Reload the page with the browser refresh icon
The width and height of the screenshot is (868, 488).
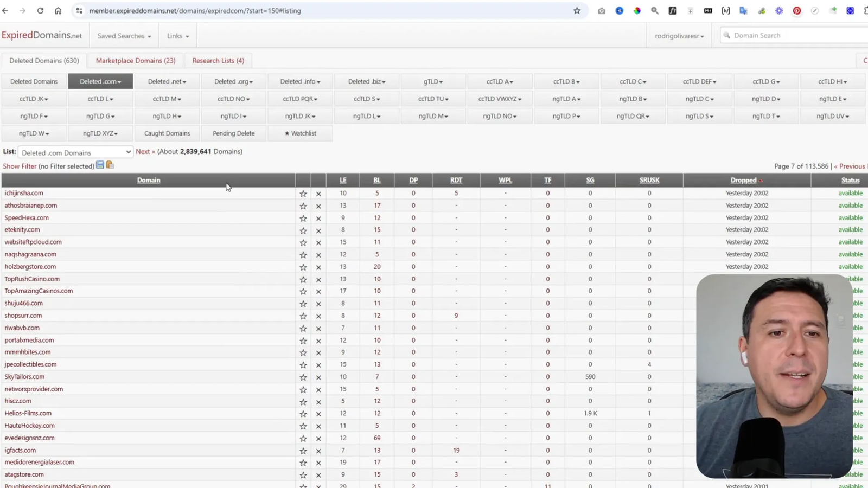coord(40,11)
